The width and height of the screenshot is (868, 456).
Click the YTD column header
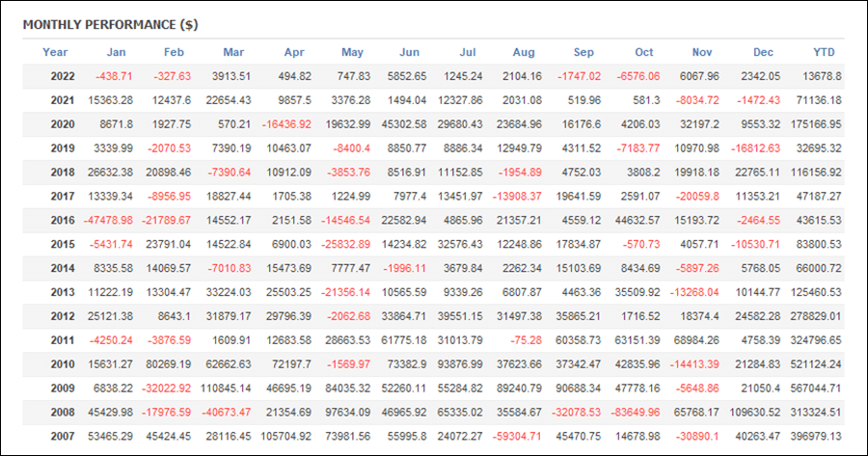[824, 52]
